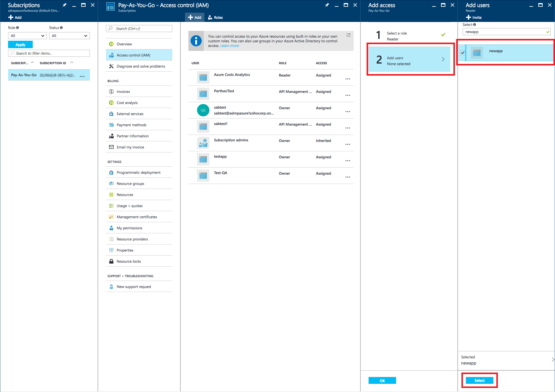This screenshot has height=392, width=555.
Task: Select Resource locks in the menu
Action: pyautogui.click(x=139, y=261)
